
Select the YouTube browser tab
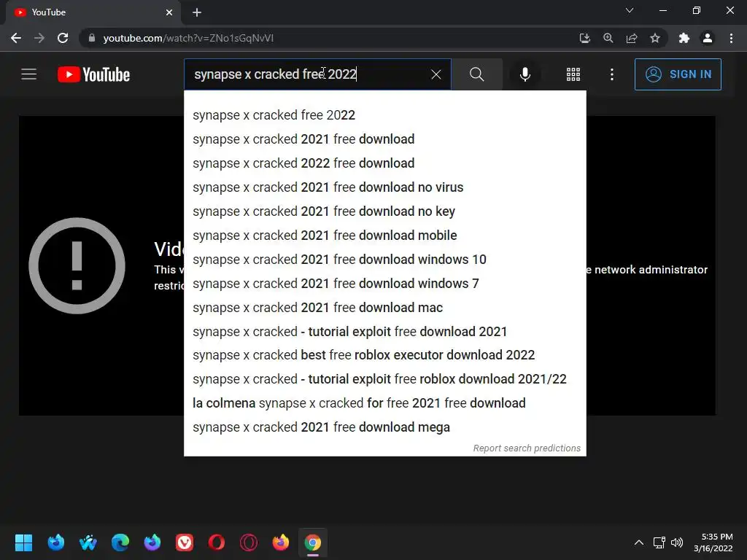click(x=93, y=12)
